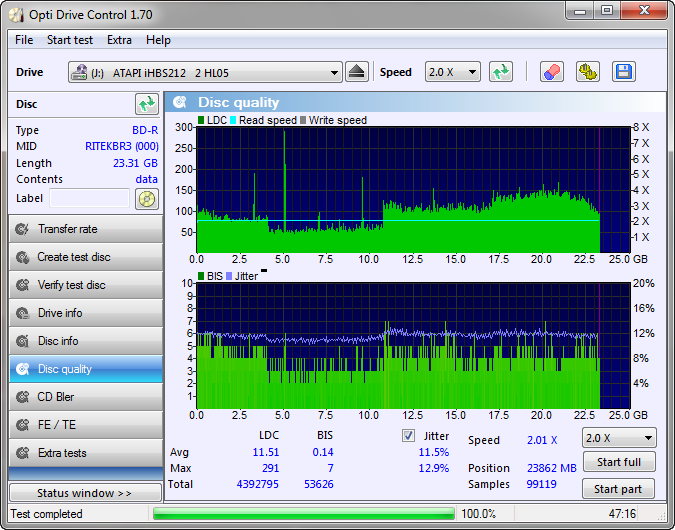Open the Drive info panel

point(86,313)
